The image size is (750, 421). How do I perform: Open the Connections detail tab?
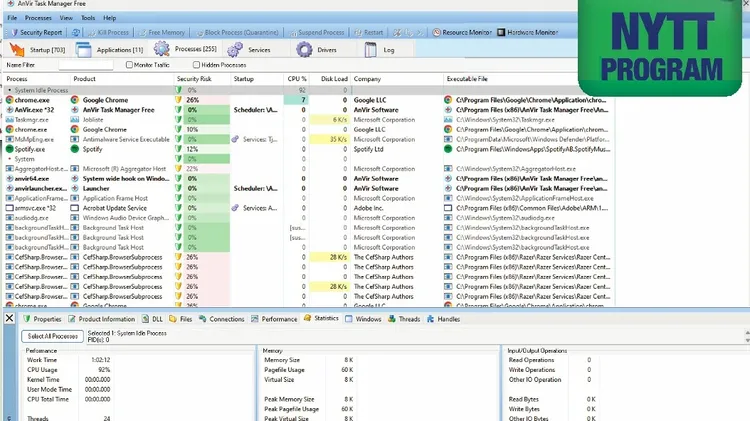tap(221, 319)
